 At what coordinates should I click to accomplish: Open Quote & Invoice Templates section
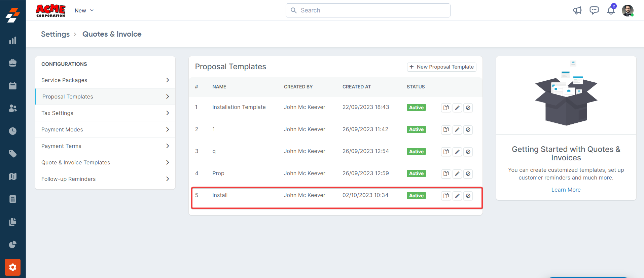click(76, 162)
